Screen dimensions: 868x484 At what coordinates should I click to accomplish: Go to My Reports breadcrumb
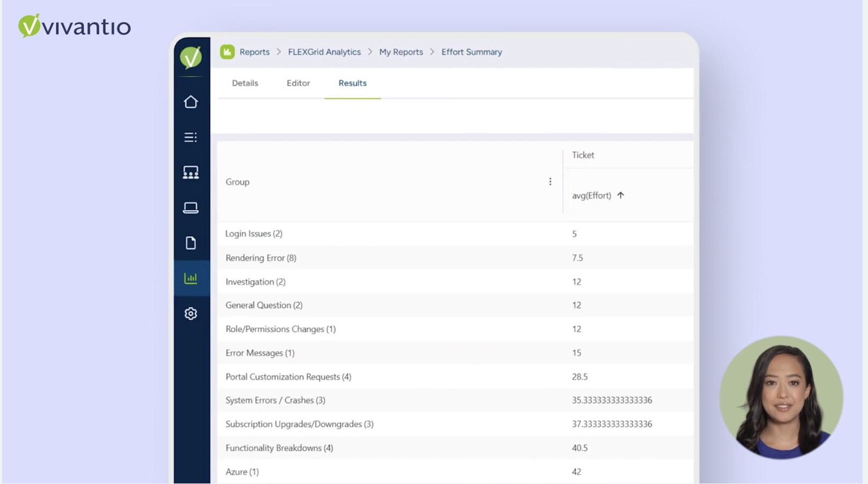point(401,52)
